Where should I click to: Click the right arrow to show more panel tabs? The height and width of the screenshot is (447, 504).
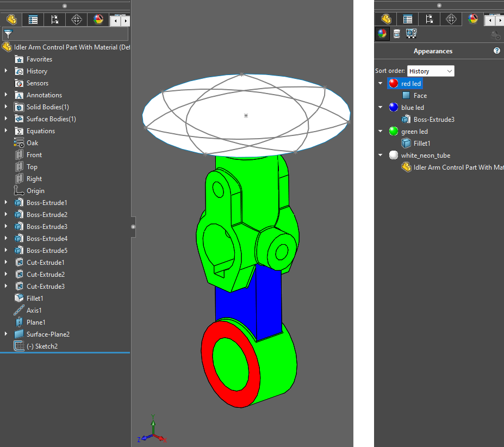point(126,20)
